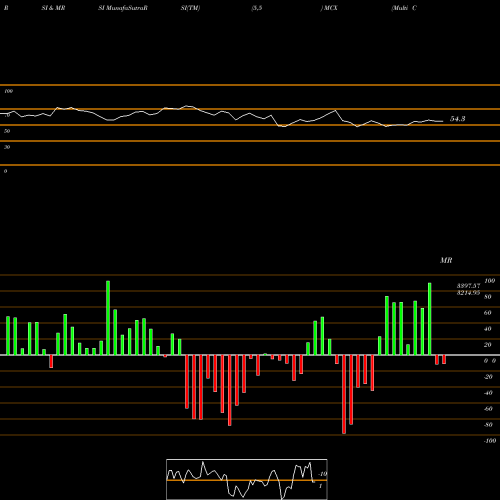Click the 60 label on MR axis

[x=488, y=313]
